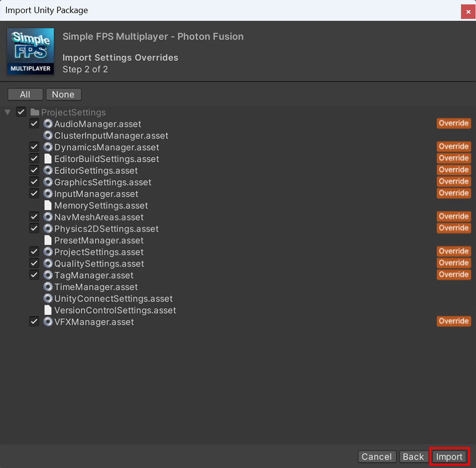476x468 pixels.
Task: Click the gear icon beside AudioManager.asset
Action: [x=48, y=124]
